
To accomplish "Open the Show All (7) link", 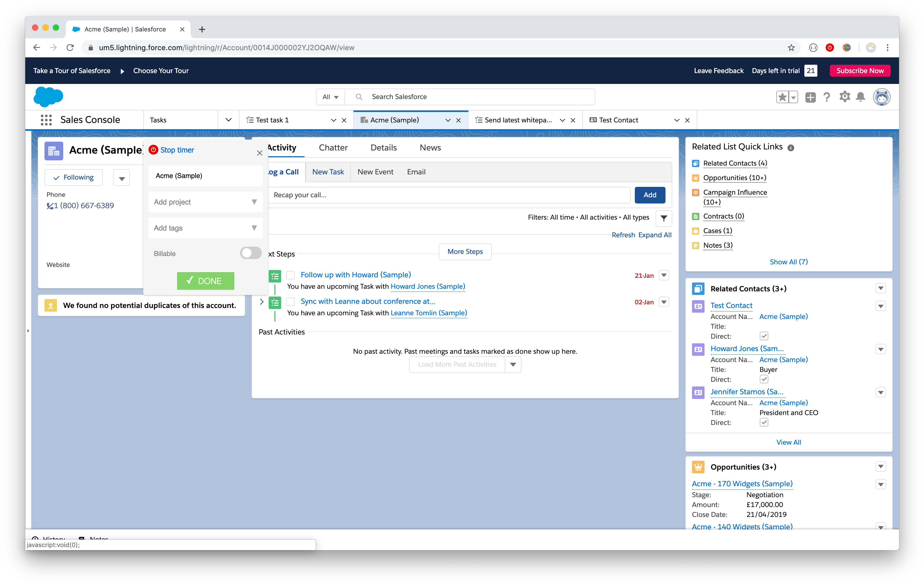I will click(788, 262).
